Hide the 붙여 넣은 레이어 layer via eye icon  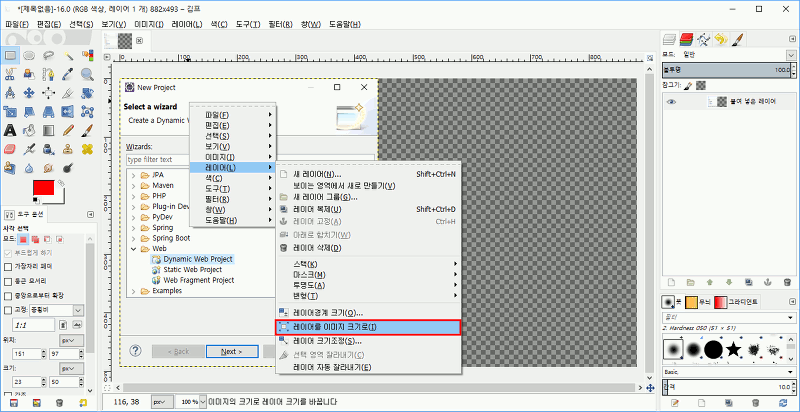pyautogui.click(x=672, y=102)
